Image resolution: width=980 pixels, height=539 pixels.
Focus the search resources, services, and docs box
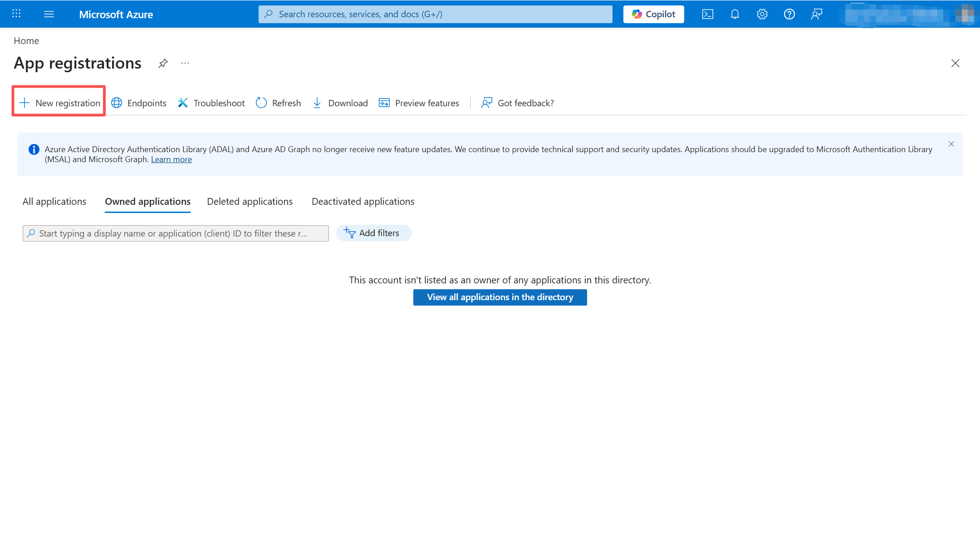pyautogui.click(x=435, y=14)
